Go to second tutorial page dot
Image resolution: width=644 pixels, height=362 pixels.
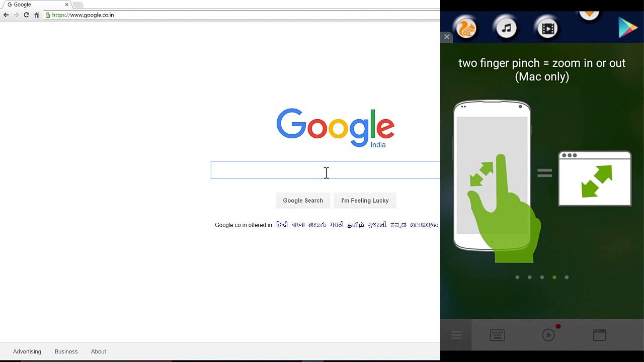(x=530, y=277)
